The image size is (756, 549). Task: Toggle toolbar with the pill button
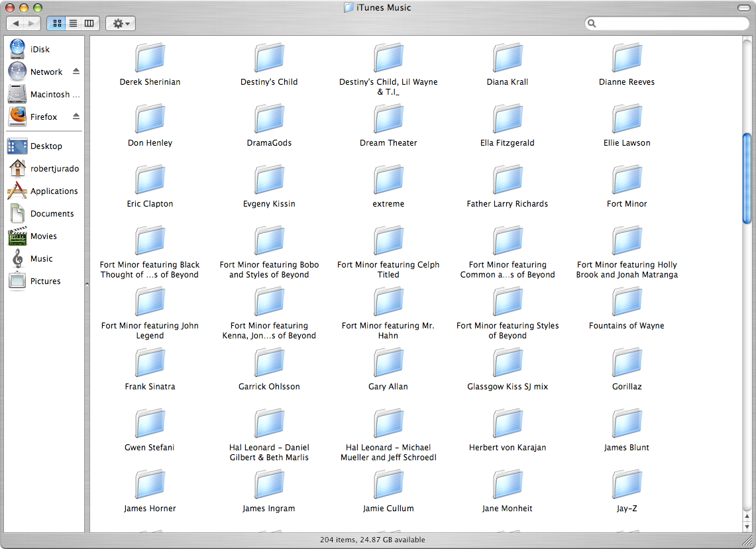[x=743, y=8]
